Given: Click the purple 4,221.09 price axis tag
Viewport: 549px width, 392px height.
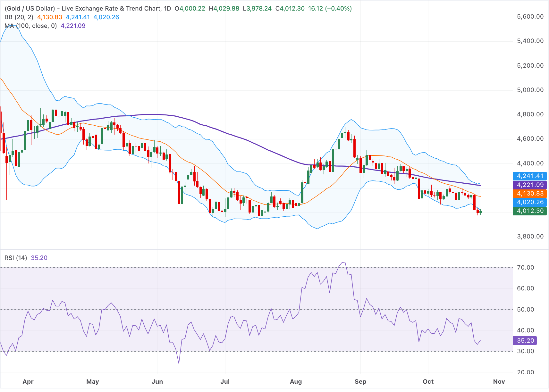Looking at the screenshot, I should tap(530, 185).
